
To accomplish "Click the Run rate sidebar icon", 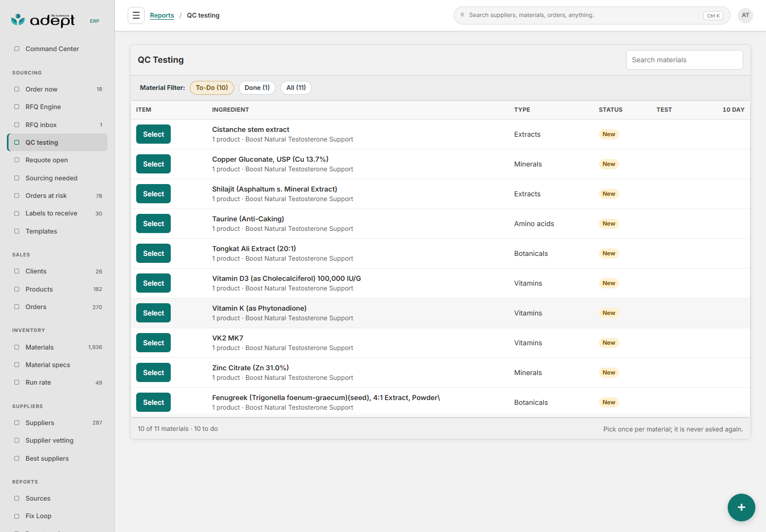I will (16, 383).
